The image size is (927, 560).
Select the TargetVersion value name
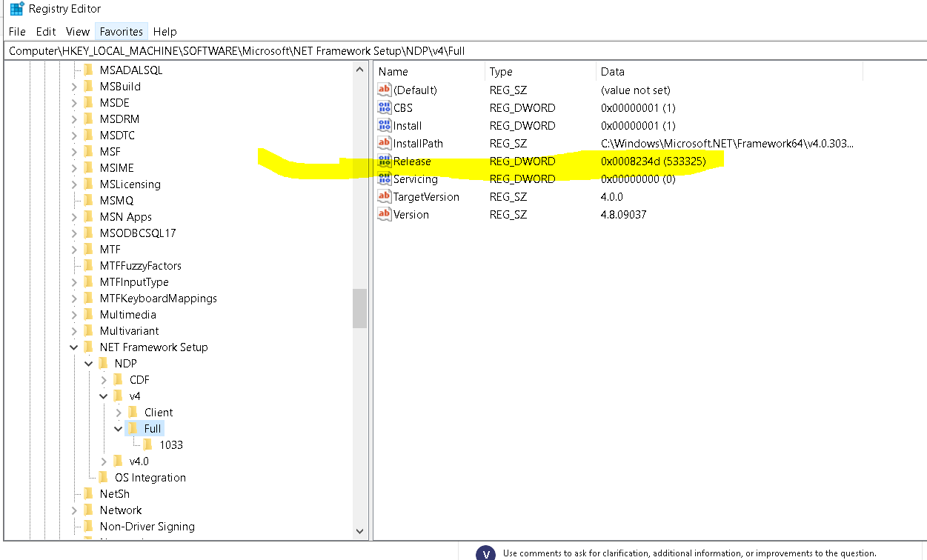click(426, 197)
